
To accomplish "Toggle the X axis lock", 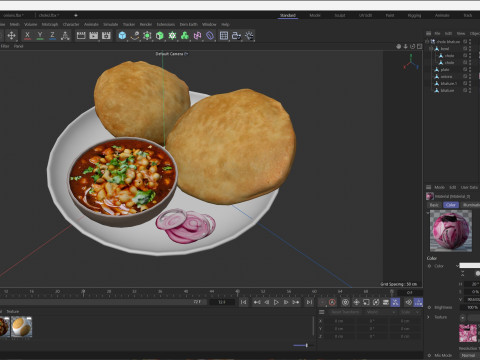I will click(x=27, y=36).
